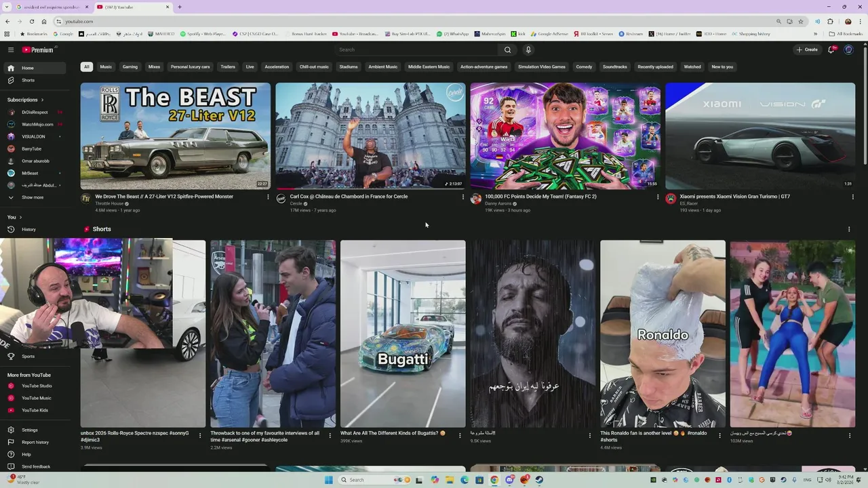
Task: Open Steam from the taskbar
Action: point(539,480)
